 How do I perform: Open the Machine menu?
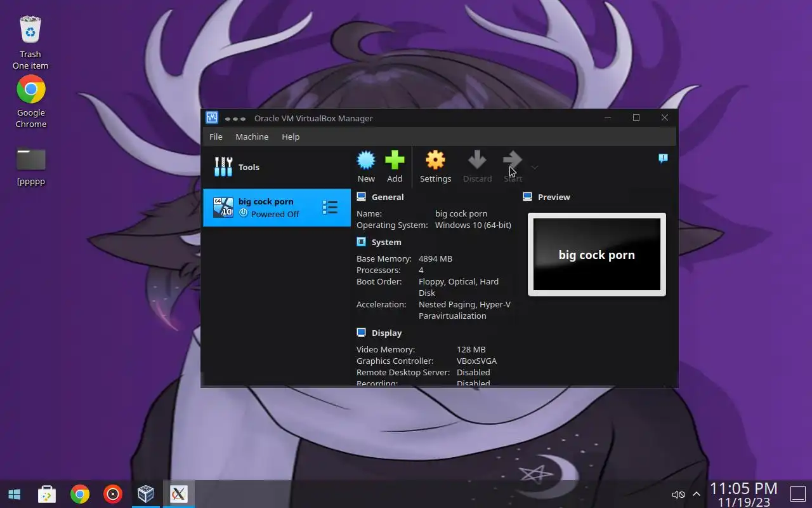point(252,137)
